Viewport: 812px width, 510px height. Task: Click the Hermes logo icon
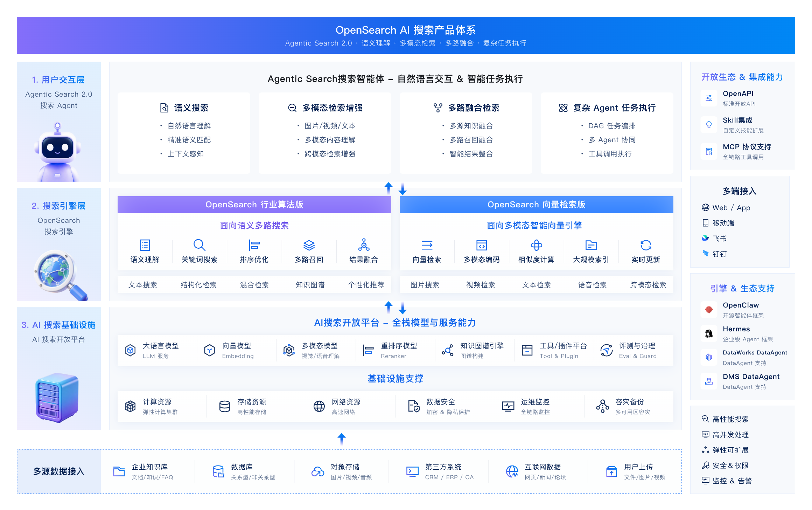(709, 333)
